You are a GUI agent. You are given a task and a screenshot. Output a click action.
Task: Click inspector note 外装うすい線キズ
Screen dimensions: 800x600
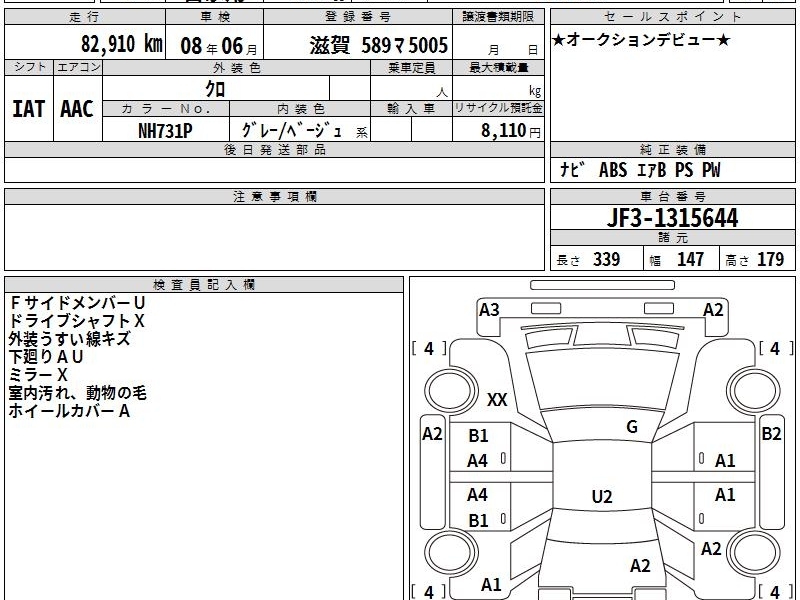[69, 339]
